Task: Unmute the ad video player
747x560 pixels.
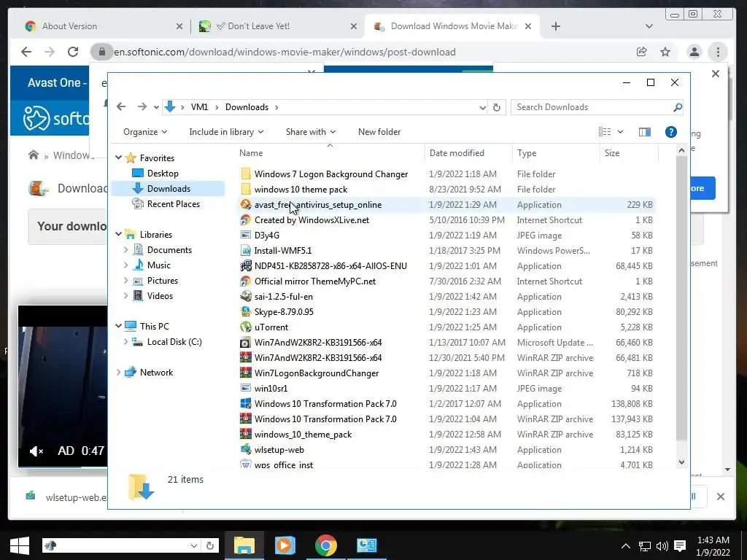Action: click(36, 451)
